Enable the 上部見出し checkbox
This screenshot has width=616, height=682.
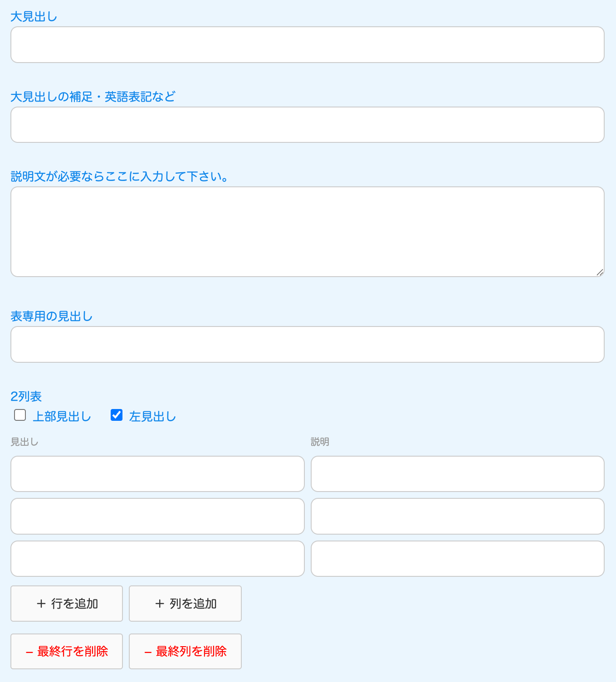tap(20, 415)
